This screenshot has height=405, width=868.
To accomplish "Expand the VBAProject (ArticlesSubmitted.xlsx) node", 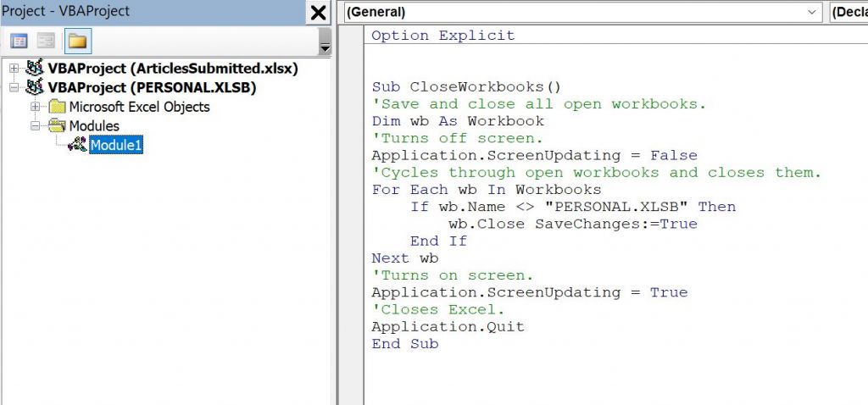I will 14,68.
